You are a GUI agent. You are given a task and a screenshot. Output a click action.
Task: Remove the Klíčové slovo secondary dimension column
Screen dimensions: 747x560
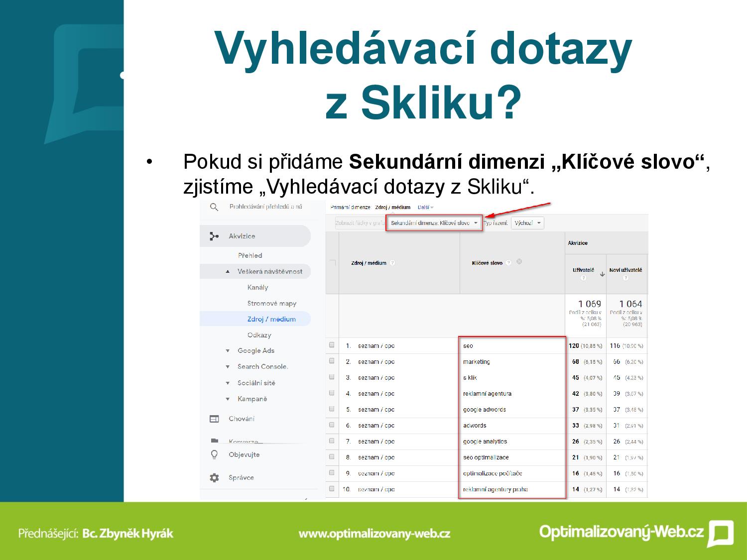pos(519,261)
